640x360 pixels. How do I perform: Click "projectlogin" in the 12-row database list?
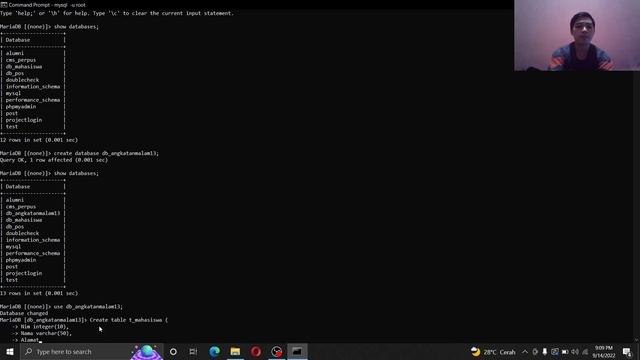coord(24,120)
